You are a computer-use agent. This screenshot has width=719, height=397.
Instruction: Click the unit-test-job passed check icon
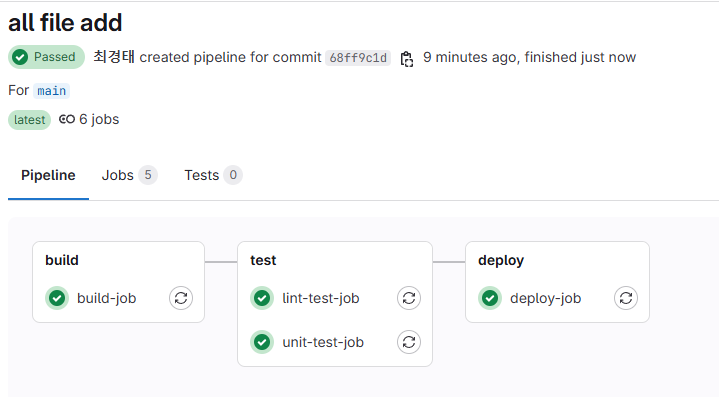click(x=262, y=342)
